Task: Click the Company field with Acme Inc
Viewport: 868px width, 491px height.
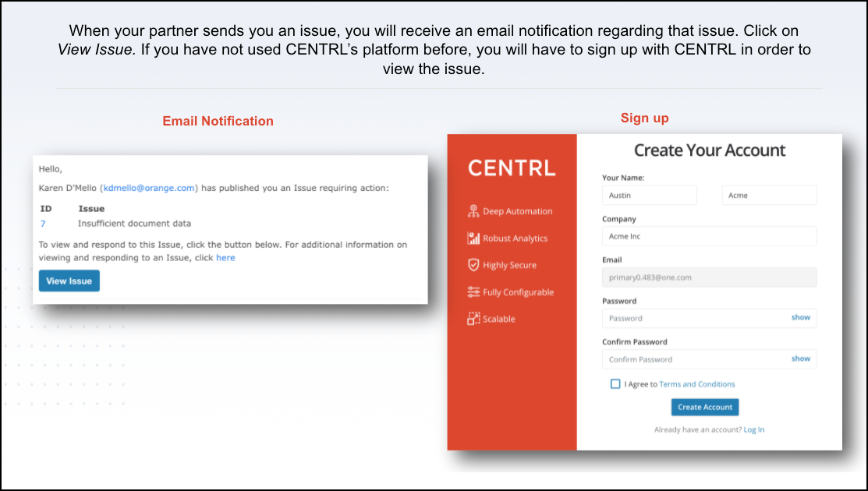Action: (x=709, y=236)
